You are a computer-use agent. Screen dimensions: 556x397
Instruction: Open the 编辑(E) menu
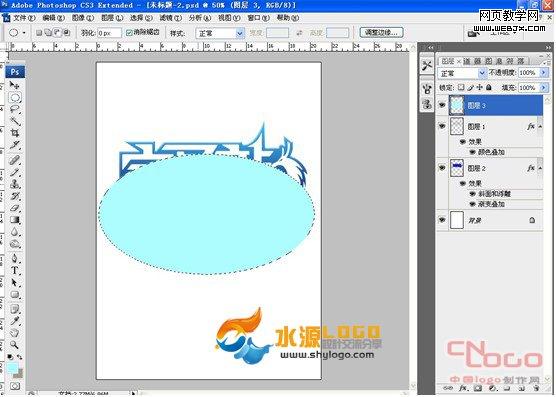pos(54,18)
